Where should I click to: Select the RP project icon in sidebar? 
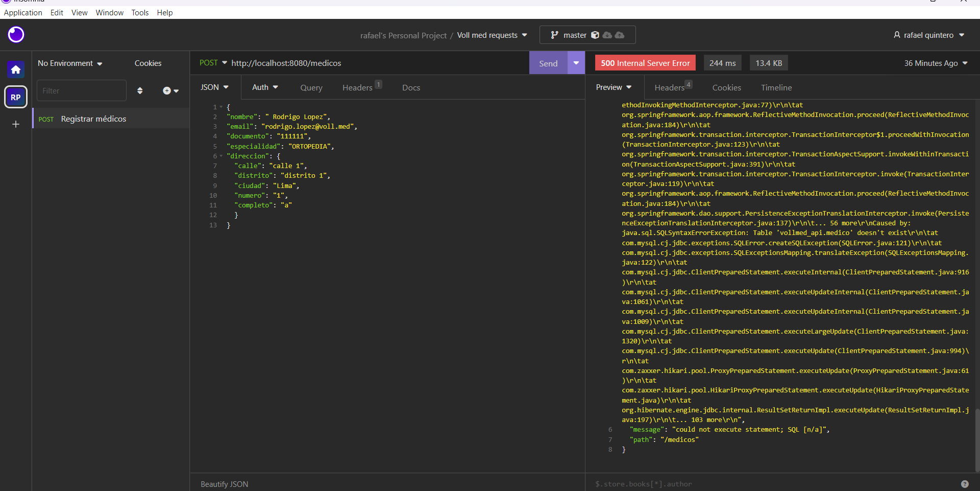tap(16, 97)
